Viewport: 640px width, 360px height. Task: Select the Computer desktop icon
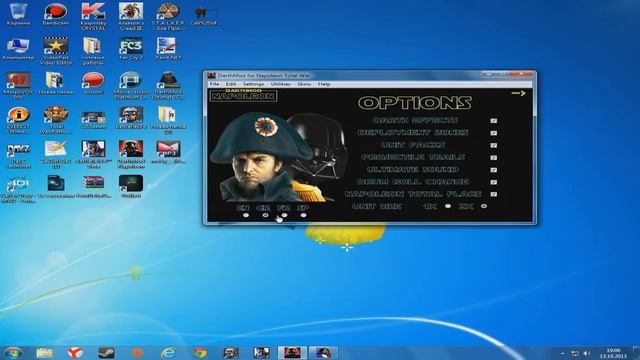(18, 49)
